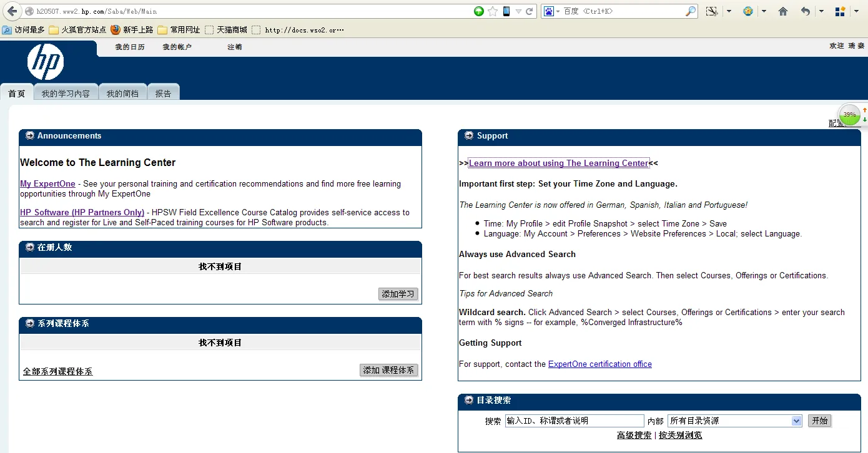Image resolution: width=868 pixels, height=453 pixels.
Task: Open Learn more about using The Learning Center
Action: (x=559, y=163)
